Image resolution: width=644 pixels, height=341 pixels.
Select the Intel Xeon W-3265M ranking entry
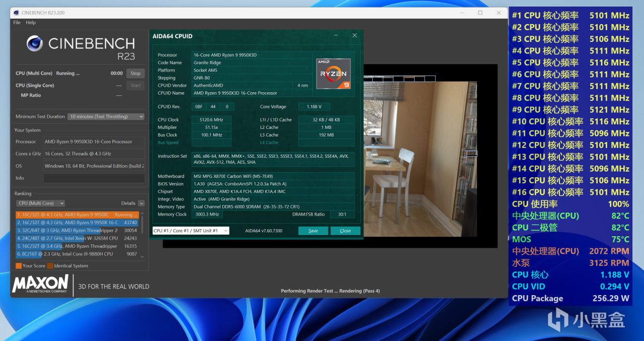75,238
